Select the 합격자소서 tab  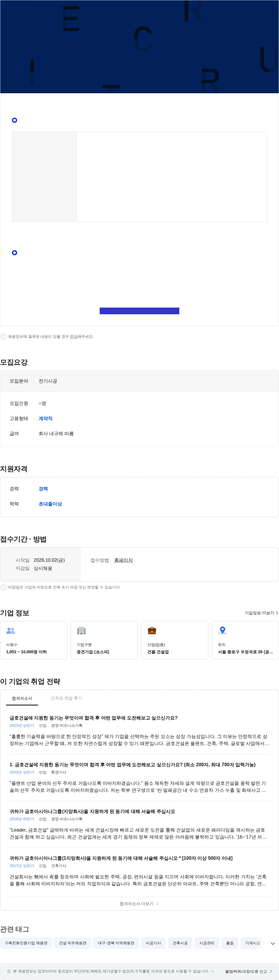[x=22, y=699]
